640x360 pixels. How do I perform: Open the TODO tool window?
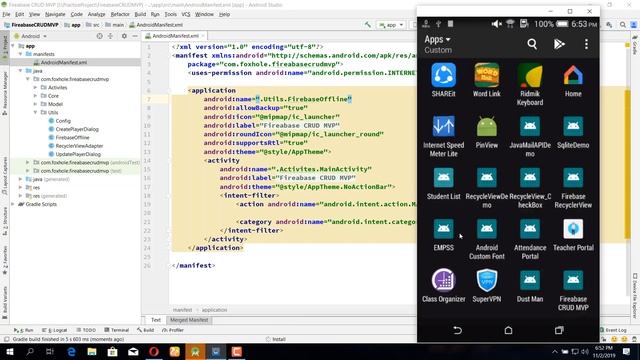86,330
